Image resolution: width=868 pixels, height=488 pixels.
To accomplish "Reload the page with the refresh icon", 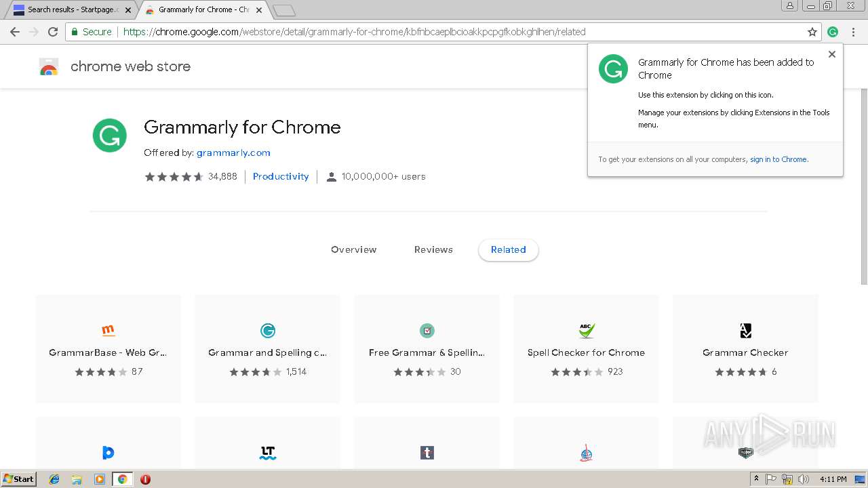I will pyautogui.click(x=53, y=32).
